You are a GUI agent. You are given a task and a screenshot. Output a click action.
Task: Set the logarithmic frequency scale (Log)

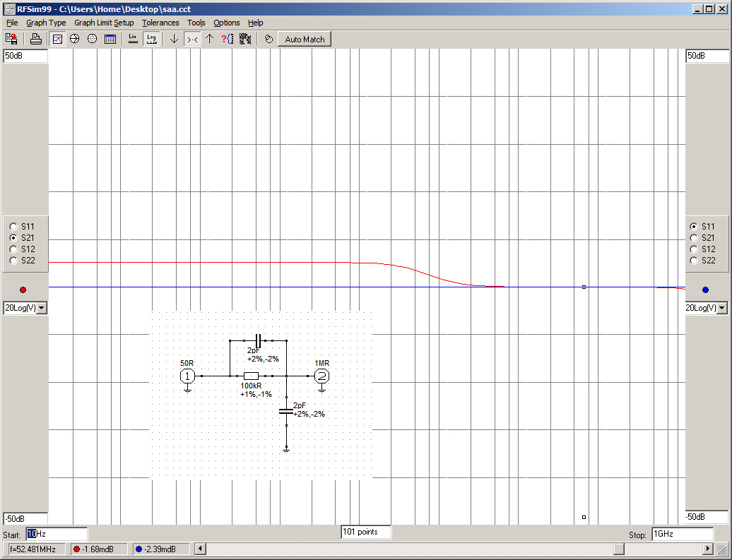(x=152, y=40)
